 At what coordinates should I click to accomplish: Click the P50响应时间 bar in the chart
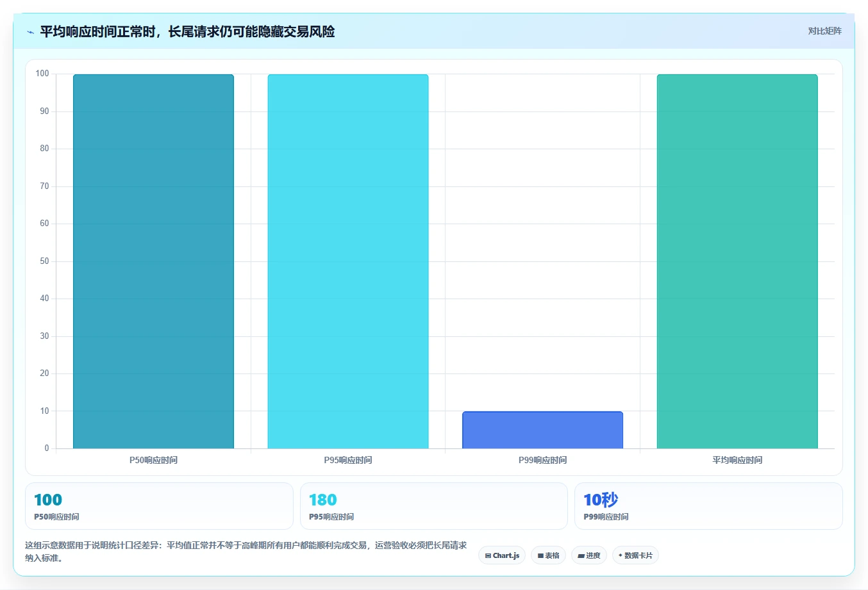(153, 261)
